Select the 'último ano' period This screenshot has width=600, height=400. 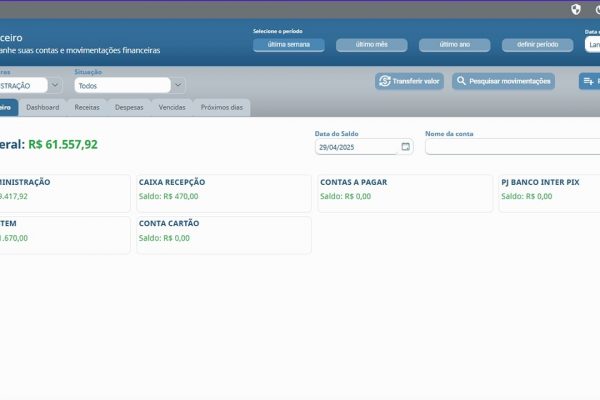[x=455, y=45]
